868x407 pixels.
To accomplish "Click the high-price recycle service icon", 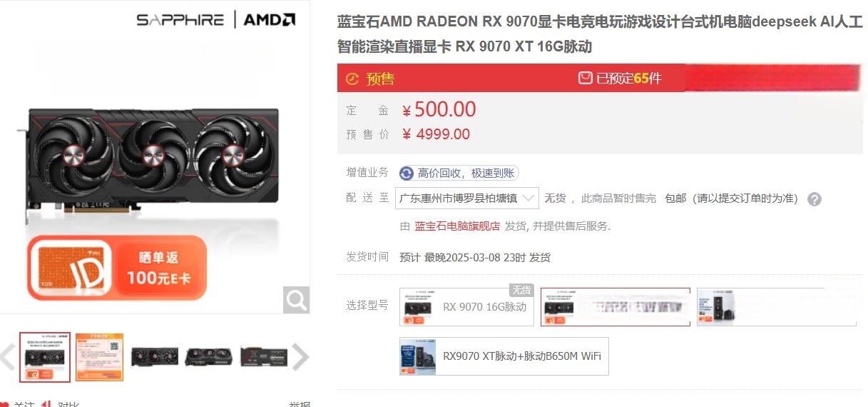I will [407, 173].
